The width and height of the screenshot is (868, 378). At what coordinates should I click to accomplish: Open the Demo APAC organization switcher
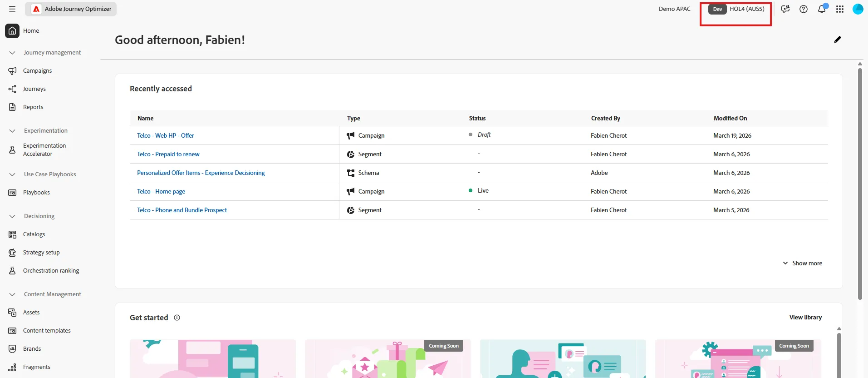pyautogui.click(x=675, y=9)
